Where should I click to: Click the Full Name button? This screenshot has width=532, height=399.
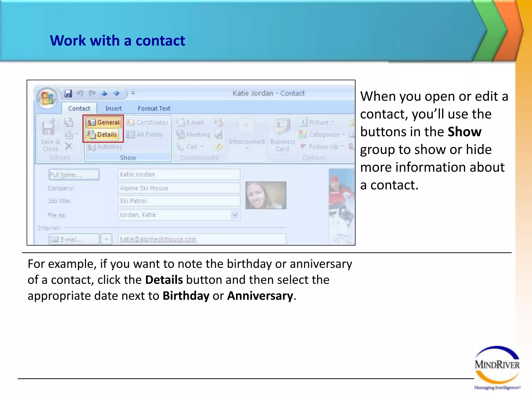coord(74,175)
